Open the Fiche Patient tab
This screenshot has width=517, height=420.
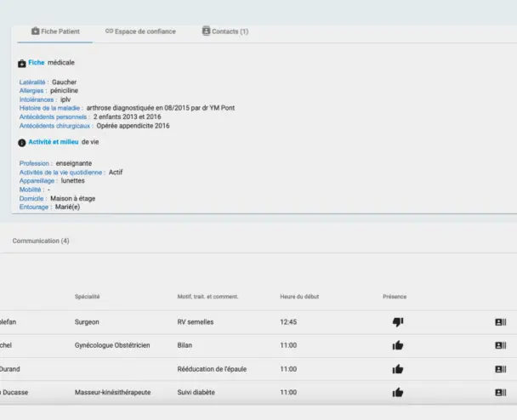click(x=55, y=31)
